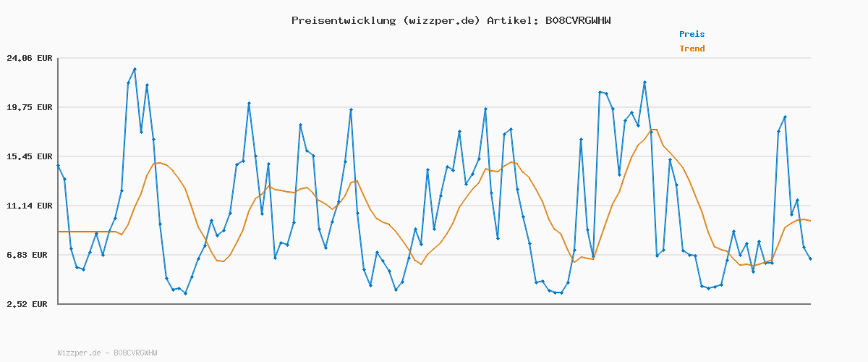Viewport: 868px width, 362px height.
Task: Select "(wizzper.de)" in the chart title
Action: click(x=438, y=20)
